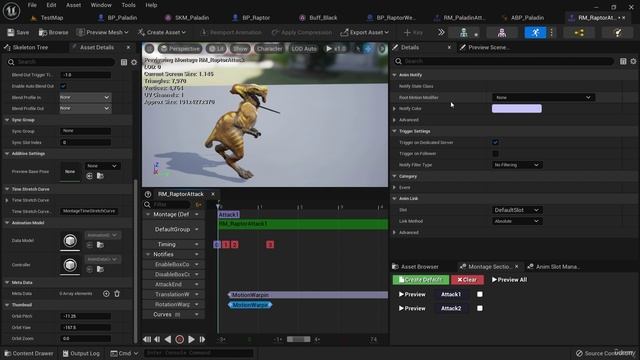Open the Export Asset dropdown
640x360 pixels.
point(364,32)
